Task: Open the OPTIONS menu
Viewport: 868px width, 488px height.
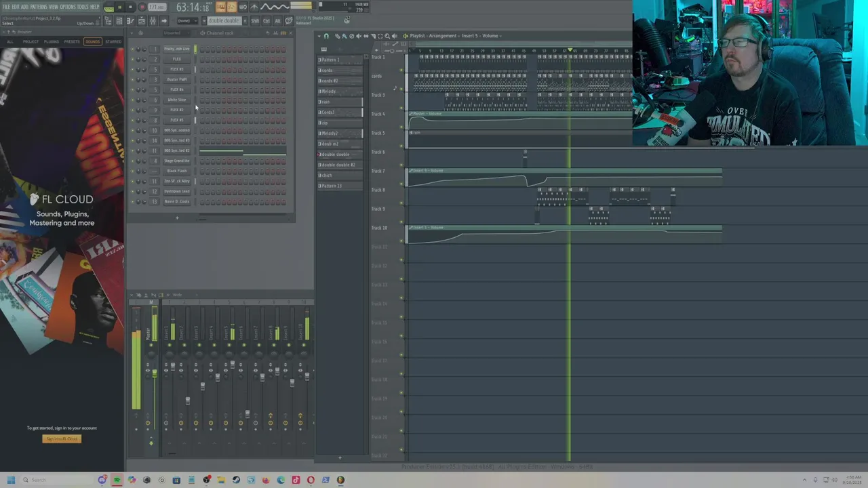Action: pyautogui.click(x=68, y=7)
